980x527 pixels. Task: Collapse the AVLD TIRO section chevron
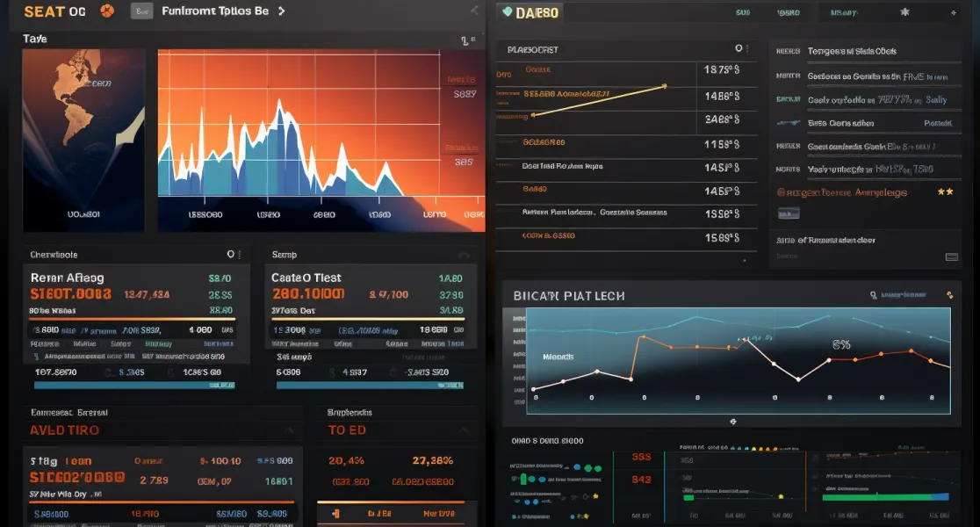(289, 430)
